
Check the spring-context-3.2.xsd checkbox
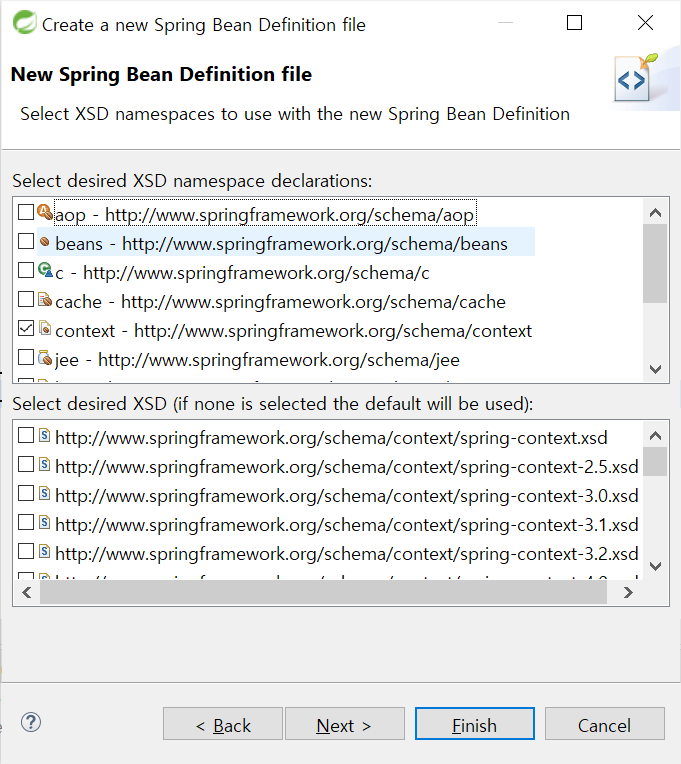(26, 551)
